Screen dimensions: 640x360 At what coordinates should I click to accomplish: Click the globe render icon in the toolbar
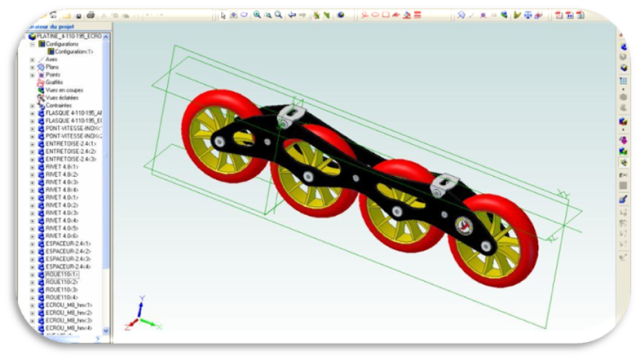click(x=341, y=15)
